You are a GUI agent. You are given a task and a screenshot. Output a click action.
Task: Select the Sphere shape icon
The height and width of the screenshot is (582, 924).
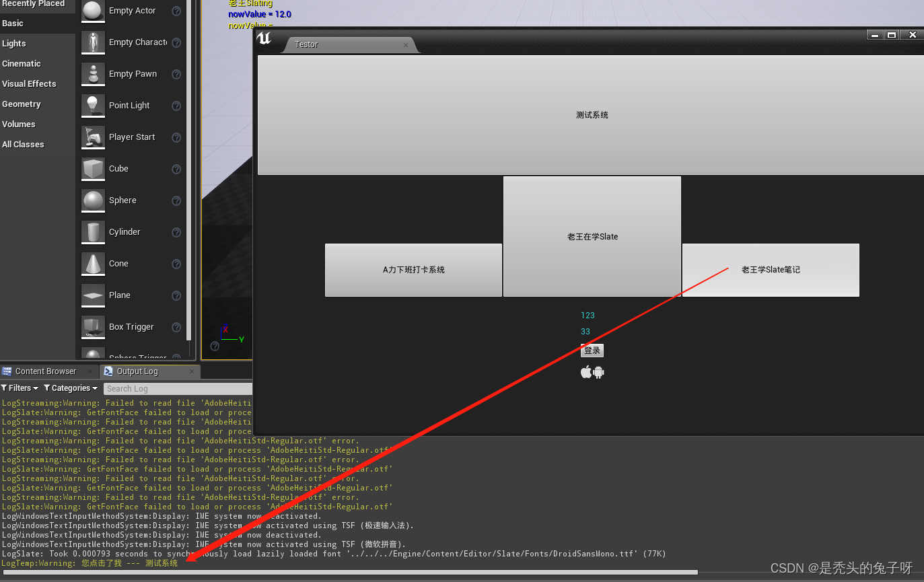point(93,201)
